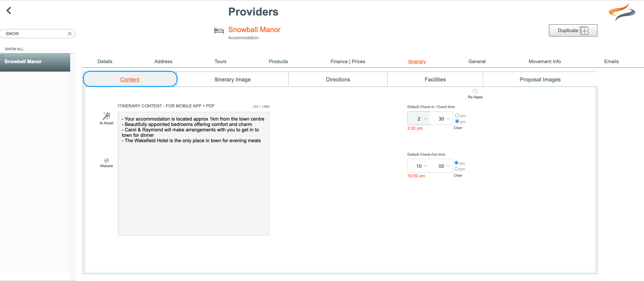Open the AI Assist wand icon
Viewport: 644px width, 281px height.
coord(107,116)
